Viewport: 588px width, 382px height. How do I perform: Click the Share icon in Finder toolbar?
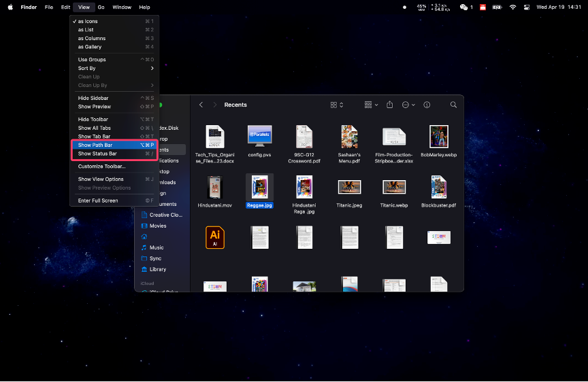tap(390, 105)
